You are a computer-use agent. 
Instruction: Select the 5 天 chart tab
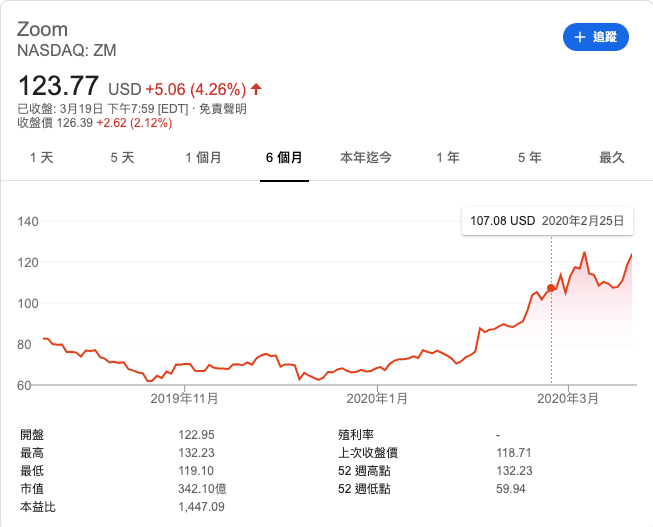click(121, 158)
